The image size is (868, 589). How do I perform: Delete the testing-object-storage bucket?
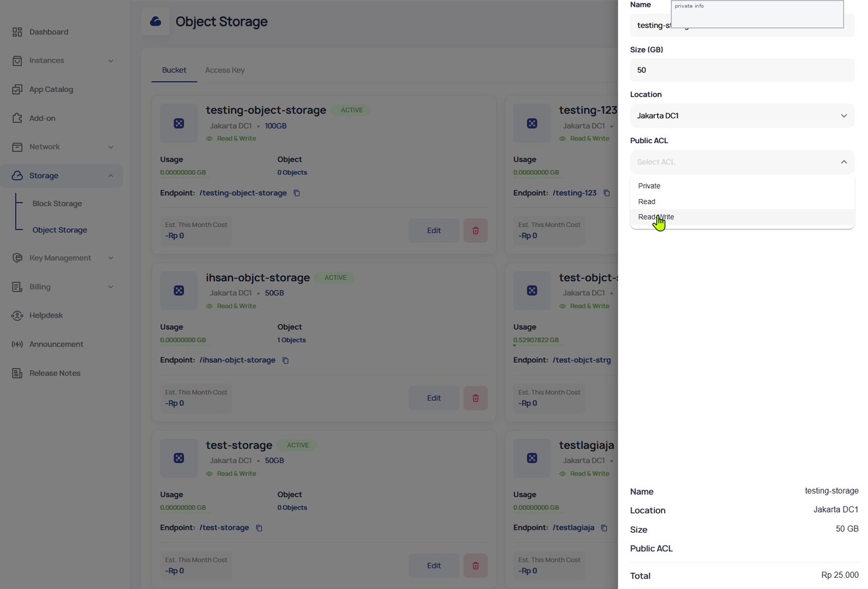(x=476, y=231)
